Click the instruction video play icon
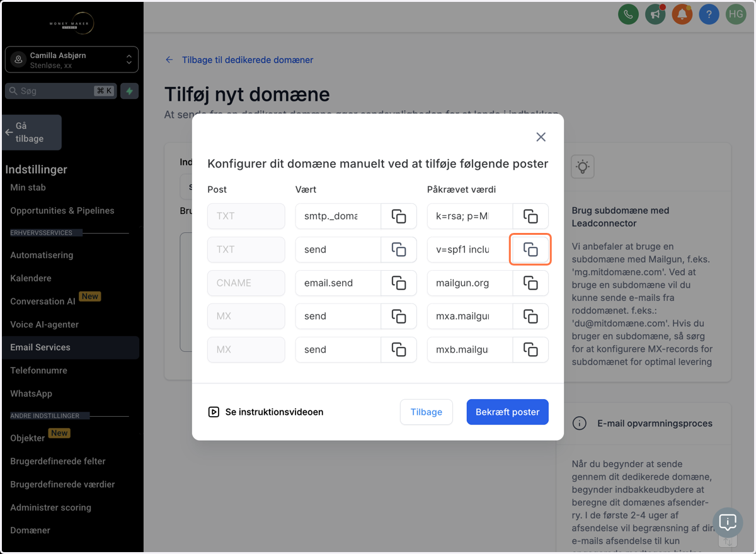Viewport: 756px width, 554px height. point(214,412)
